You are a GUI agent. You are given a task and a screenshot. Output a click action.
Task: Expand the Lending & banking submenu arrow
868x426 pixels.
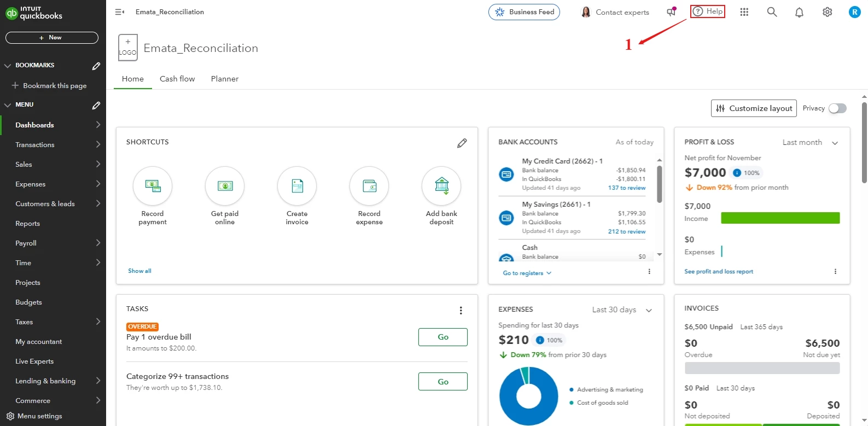[98, 381]
